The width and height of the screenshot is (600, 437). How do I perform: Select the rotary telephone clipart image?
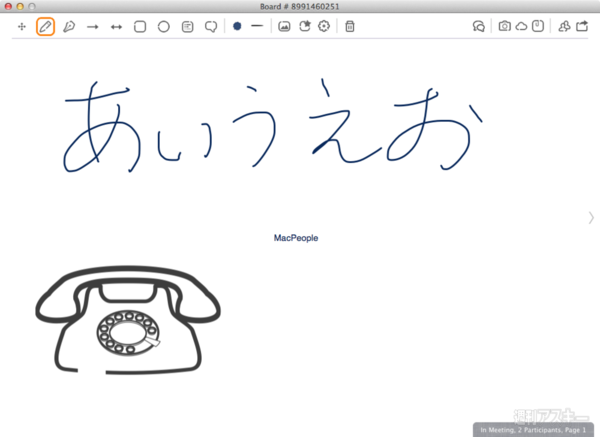(x=128, y=320)
